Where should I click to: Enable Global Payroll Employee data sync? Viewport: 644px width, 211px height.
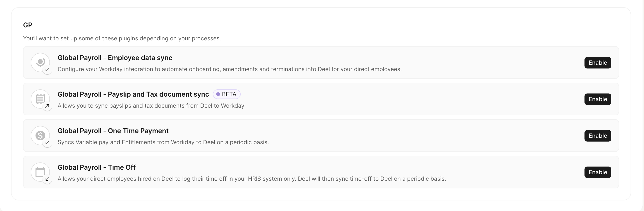(597, 62)
